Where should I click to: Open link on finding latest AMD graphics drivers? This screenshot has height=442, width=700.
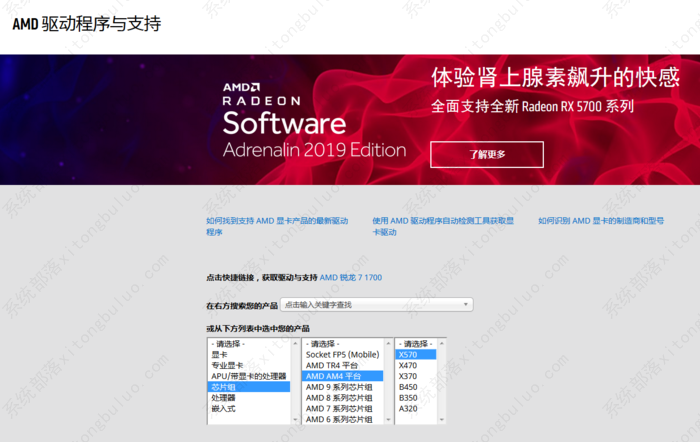(276, 225)
